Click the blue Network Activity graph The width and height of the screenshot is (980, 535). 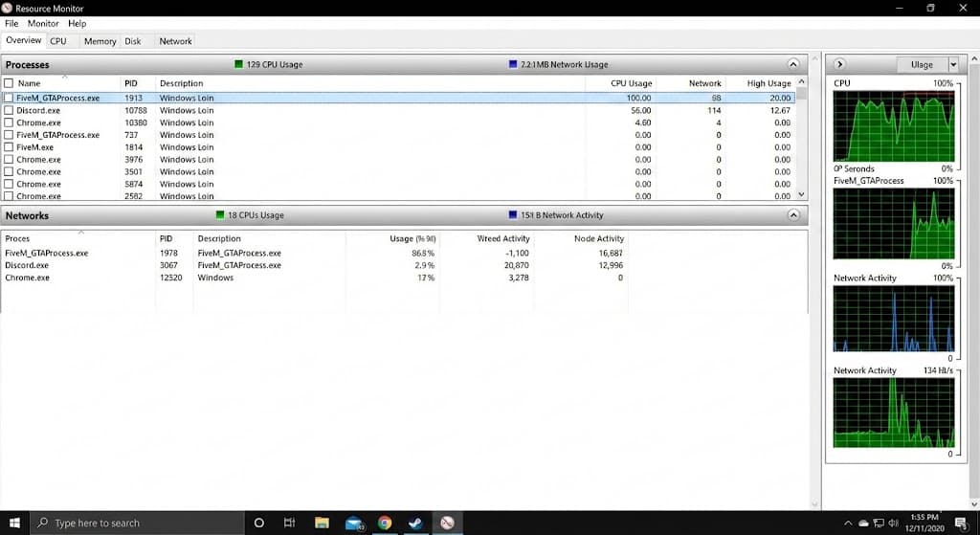(x=894, y=319)
